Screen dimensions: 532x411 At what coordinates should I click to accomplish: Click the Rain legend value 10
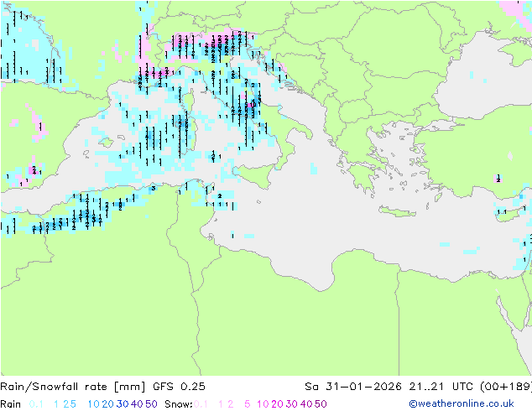pyautogui.click(x=94, y=404)
